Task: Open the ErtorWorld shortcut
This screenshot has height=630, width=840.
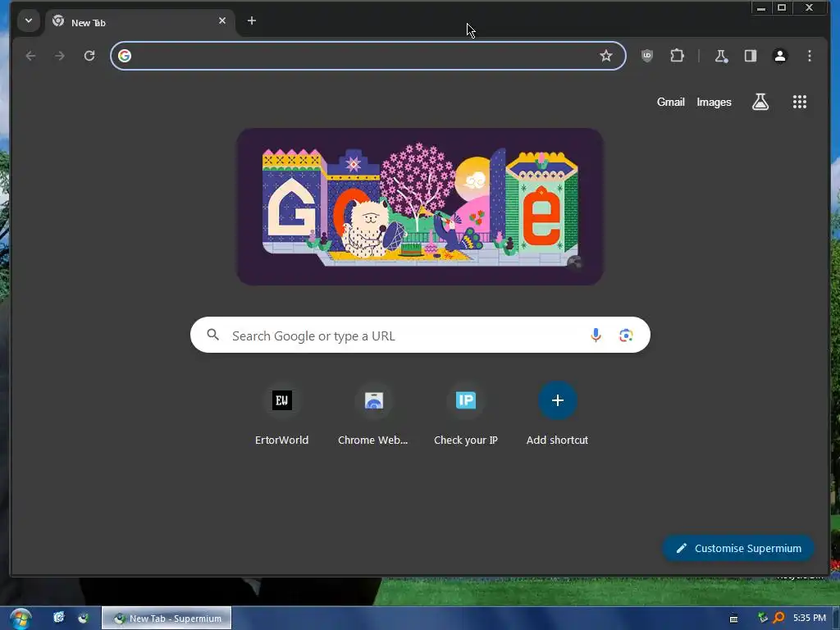Action: (282, 413)
